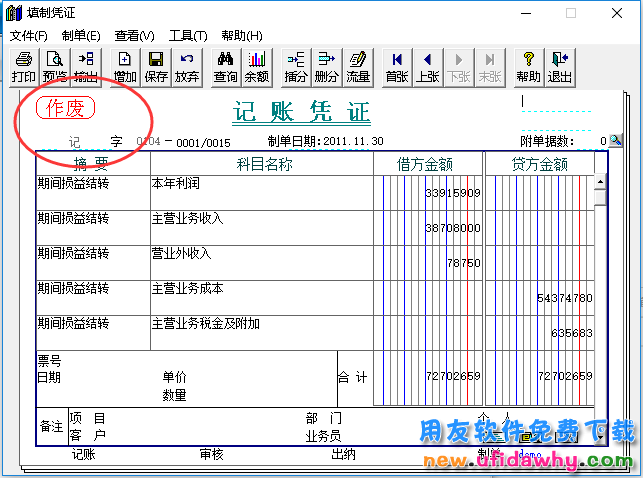This screenshot has height=478, width=643.
Task: Save voucher with the 保存 icon
Action: (x=156, y=66)
